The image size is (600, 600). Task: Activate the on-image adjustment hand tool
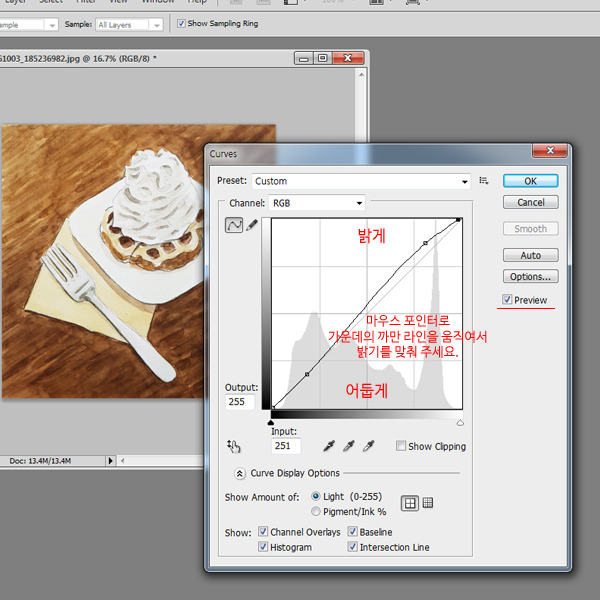233,446
